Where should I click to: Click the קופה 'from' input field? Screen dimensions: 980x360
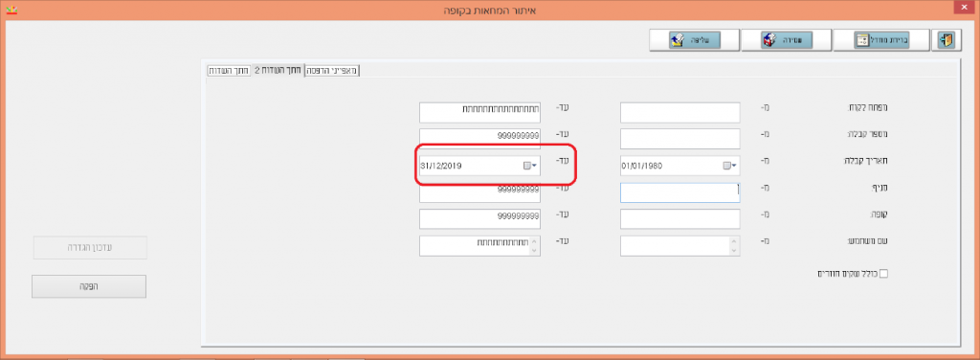680,218
